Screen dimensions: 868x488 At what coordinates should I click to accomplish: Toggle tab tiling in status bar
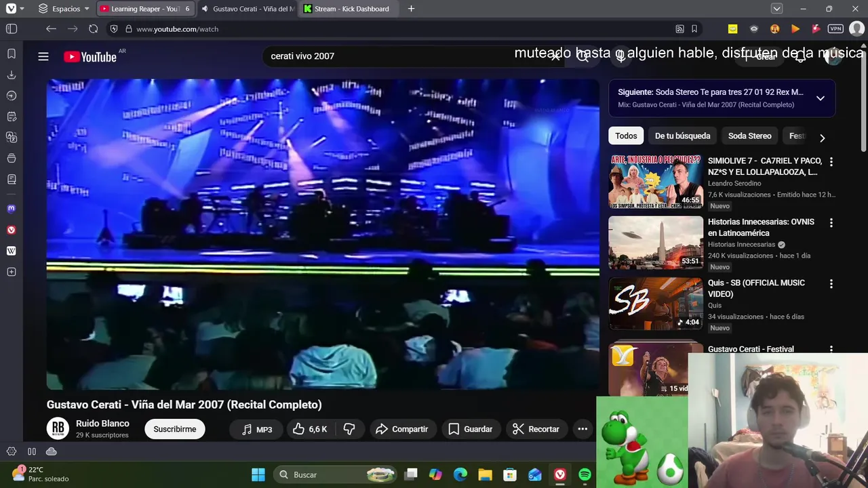[32, 451]
